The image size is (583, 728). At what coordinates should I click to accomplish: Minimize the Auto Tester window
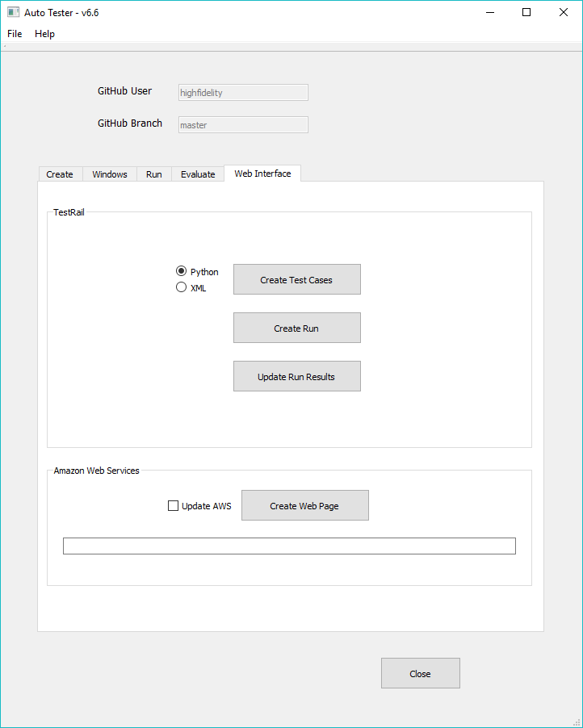click(490, 13)
